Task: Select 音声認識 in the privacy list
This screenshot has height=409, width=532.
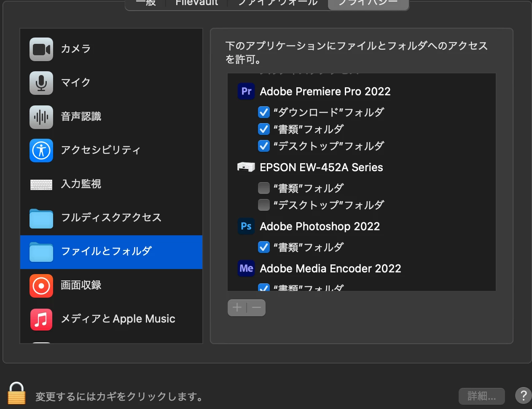Action: [x=111, y=117]
